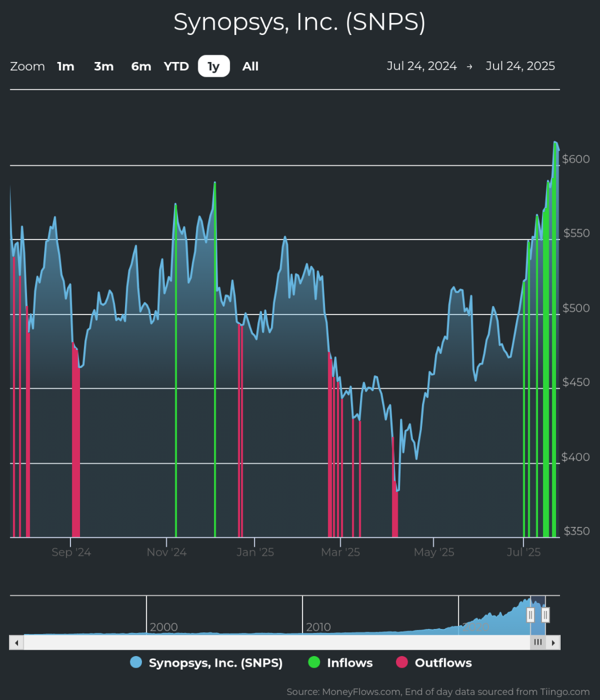This screenshot has width=600, height=700.
Task: Click the Mar '25 axis label
Action: [x=340, y=552]
